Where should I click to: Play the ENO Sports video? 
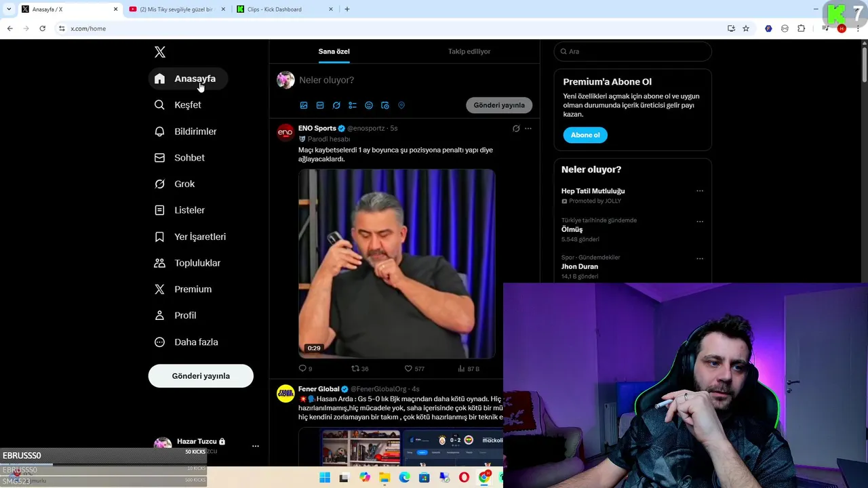coord(397,264)
